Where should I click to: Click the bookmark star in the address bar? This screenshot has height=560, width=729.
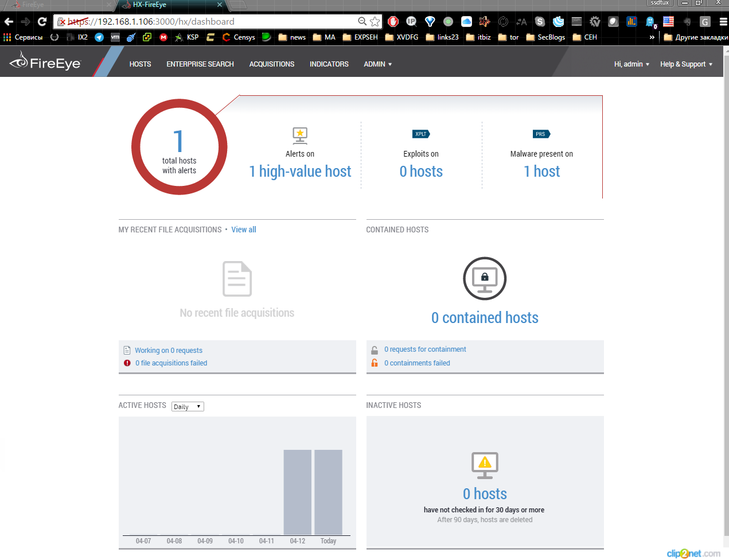[x=375, y=21]
